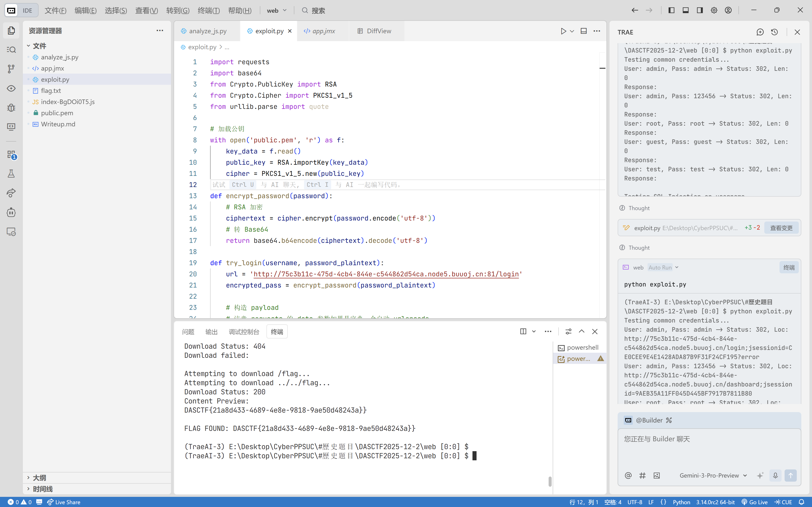812x507 pixels.
Task: Switch to the analyze_js.py tab
Action: 208,31
